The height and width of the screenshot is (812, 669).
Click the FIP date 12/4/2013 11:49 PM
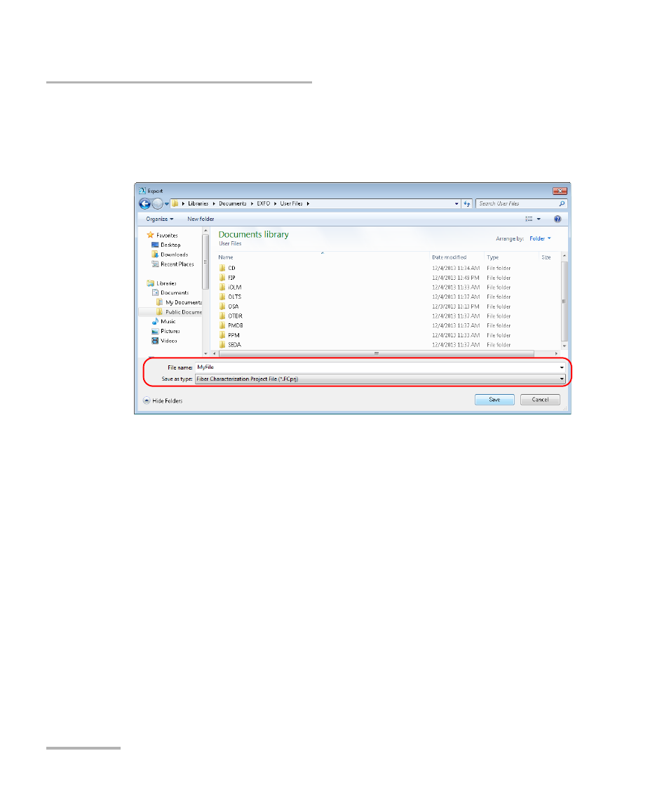click(456, 278)
